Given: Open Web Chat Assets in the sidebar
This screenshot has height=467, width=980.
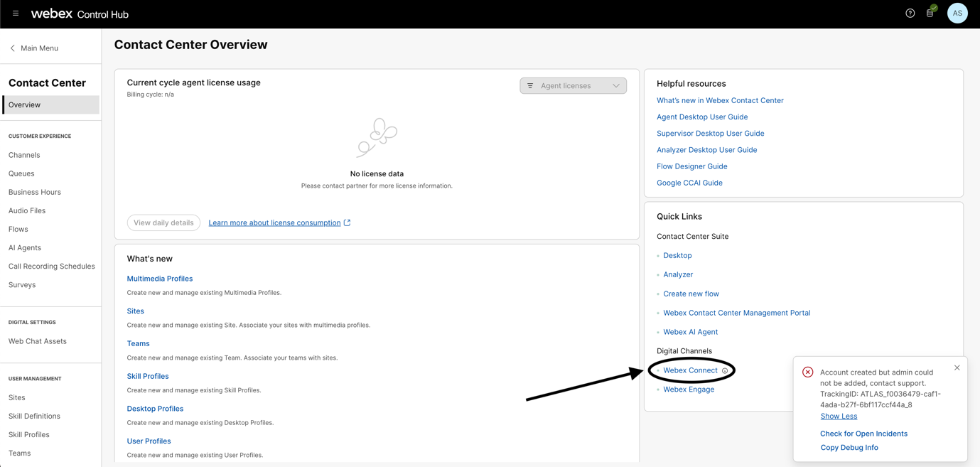Looking at the screenshot, I should [x=38, y=341].
